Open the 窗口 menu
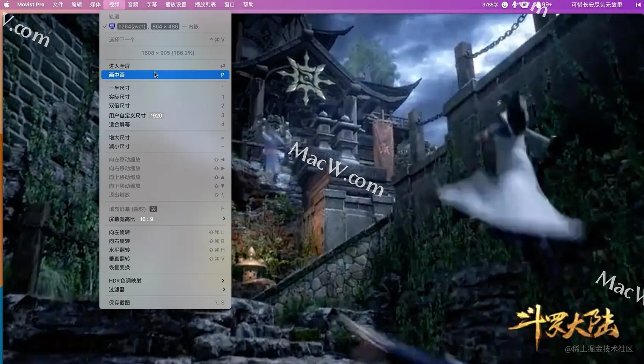This screenshot has width=644, height=364. tap(229, 5)
